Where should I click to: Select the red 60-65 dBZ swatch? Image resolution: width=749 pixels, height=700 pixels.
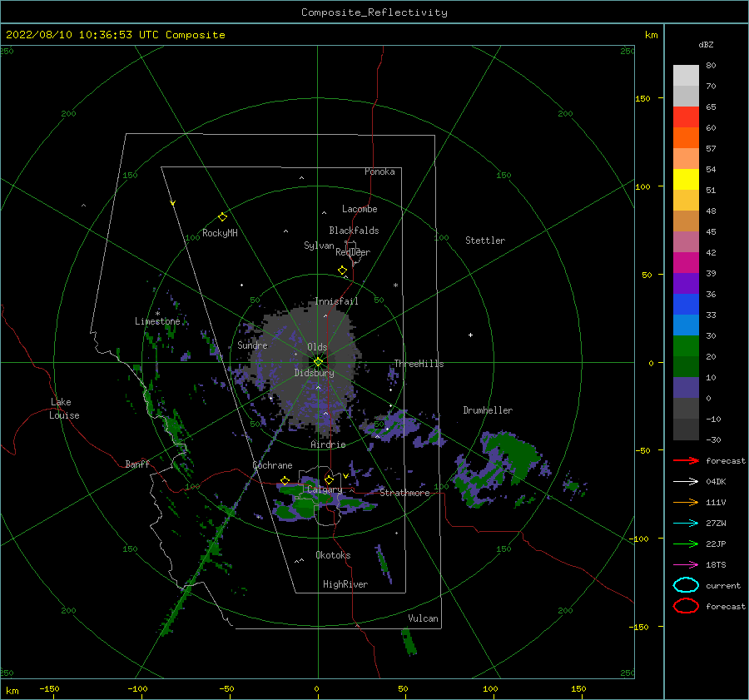click(686, 117)
